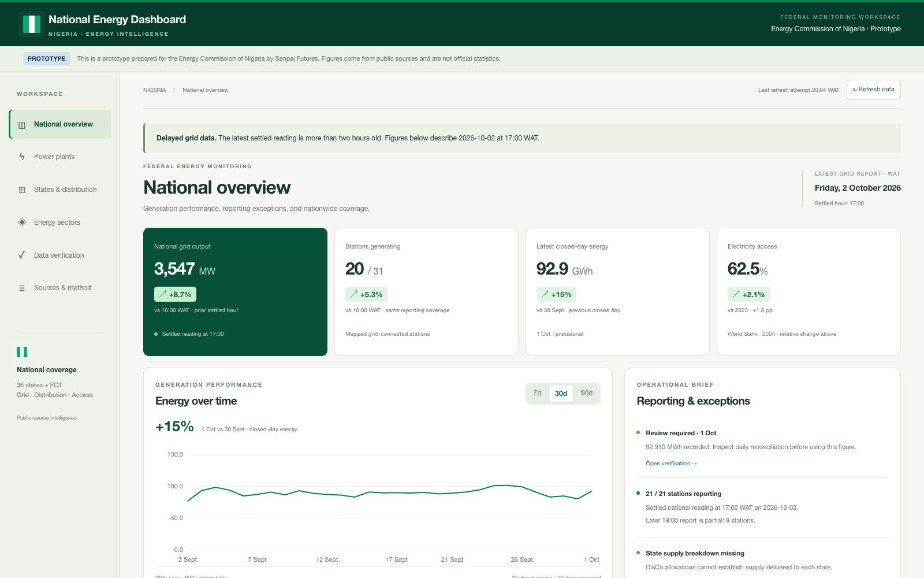Click 'Last refresh attempt 20:04 WAT'
The width and height of the screenshot is (924, 578).
[x=799, y=90]
